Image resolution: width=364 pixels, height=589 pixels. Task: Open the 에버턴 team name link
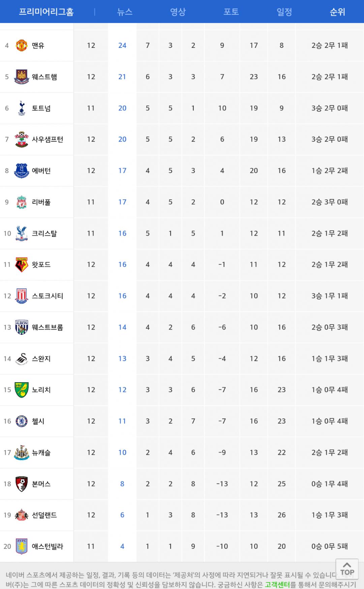[x=41, y=171]
